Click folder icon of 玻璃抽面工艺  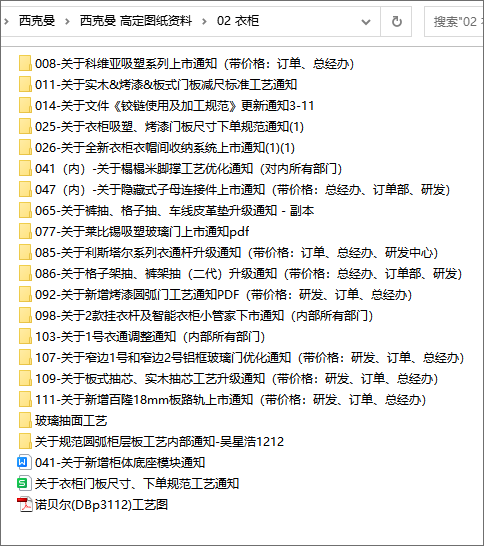pos(25,421)
